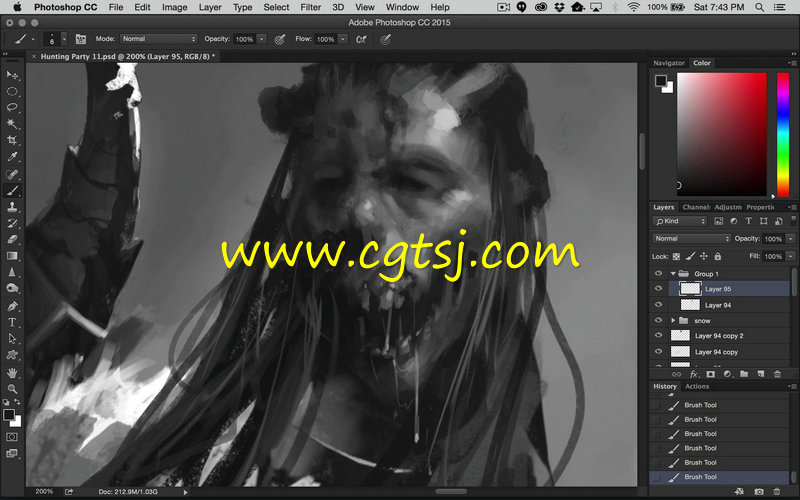Expand the snow group

(x=673, y=320)
